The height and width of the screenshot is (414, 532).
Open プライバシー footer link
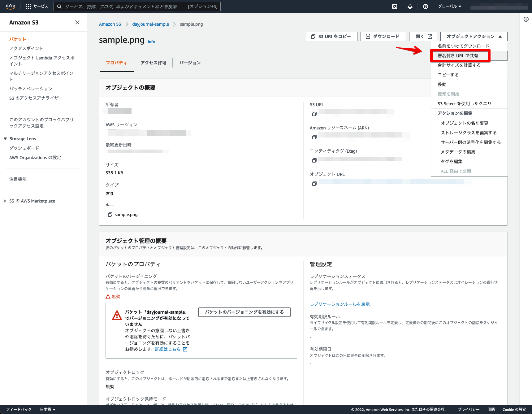tap(469, 409)
